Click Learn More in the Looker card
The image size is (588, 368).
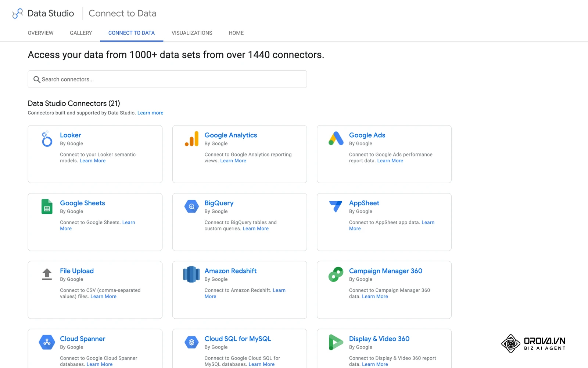(93, 161)
